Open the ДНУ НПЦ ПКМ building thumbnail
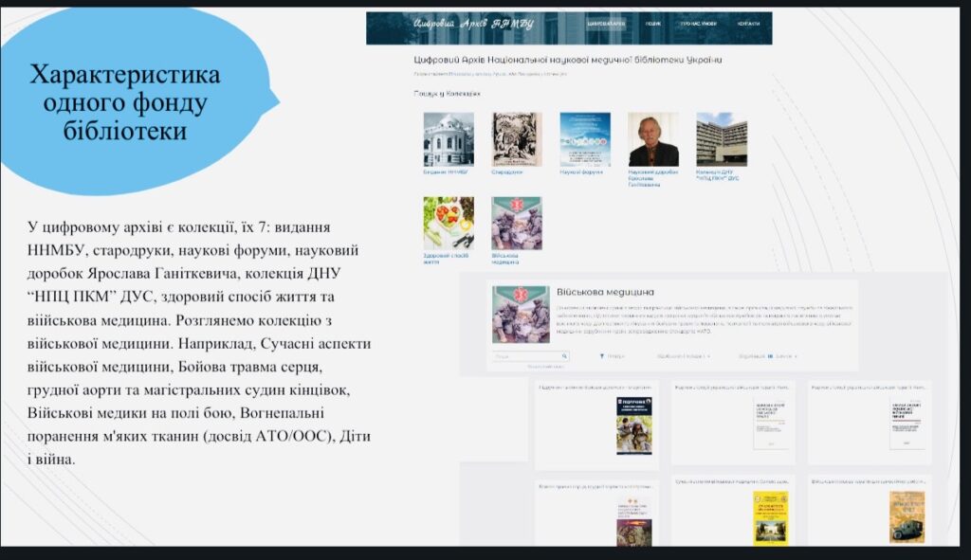Screen dimensions: 971x560 point(721,139)
